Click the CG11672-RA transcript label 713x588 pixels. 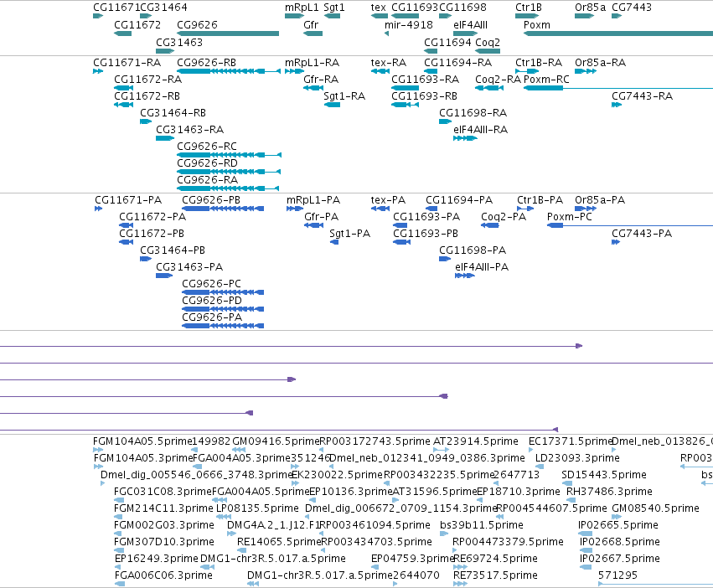[147, 79]
